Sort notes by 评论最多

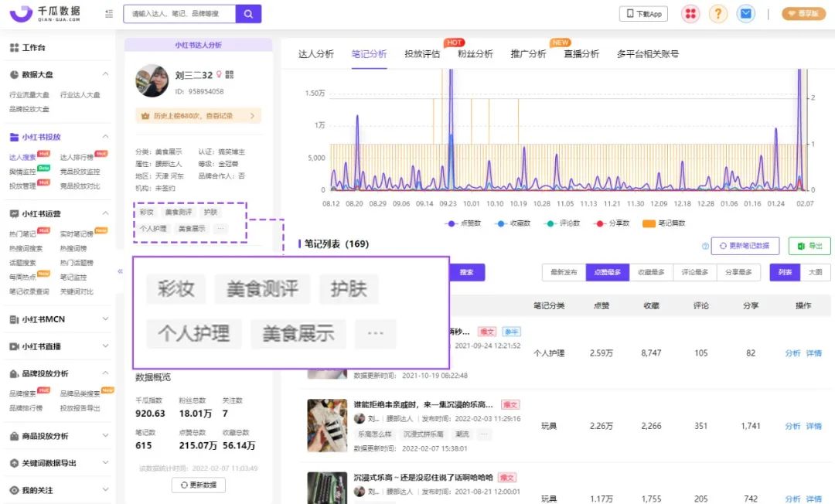(x=695, y=273)
